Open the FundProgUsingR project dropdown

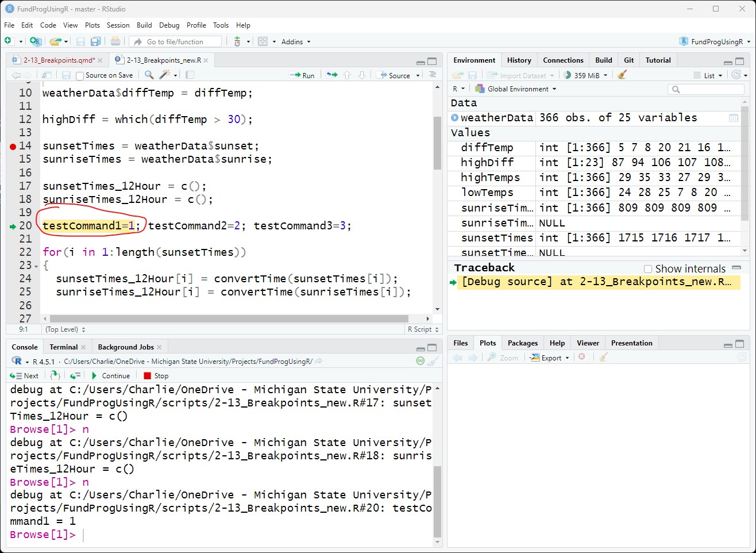[x=715, y=41]
